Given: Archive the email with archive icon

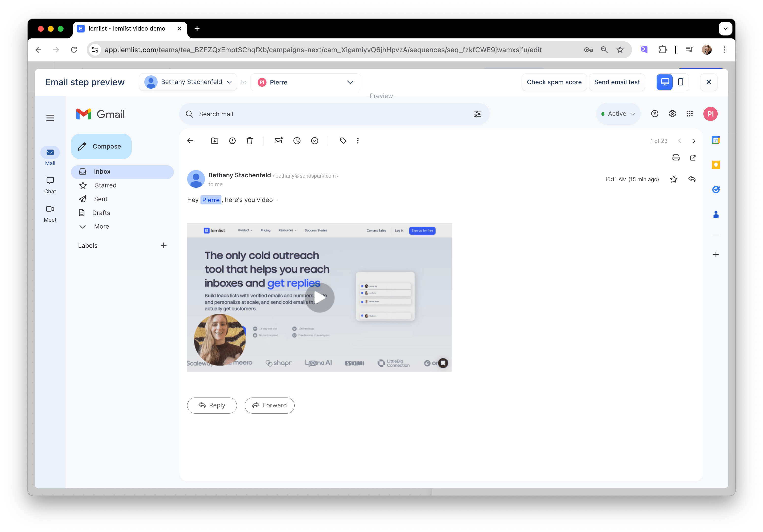Looking at the screenshot, I should click(215, 141).
